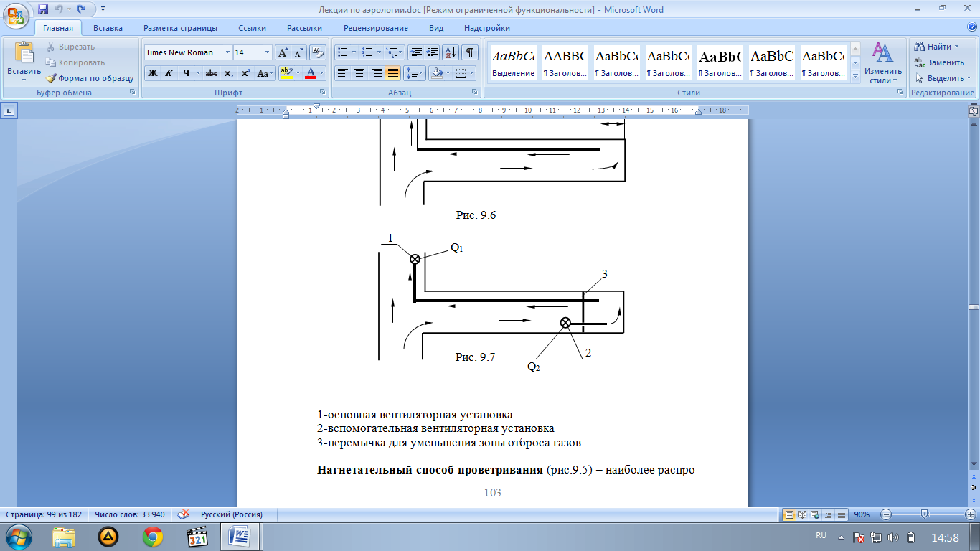The height and width of the screenshot is (551, 980).
Task: Toggle underline Ч formatting
Action: [x=186, y=73]
